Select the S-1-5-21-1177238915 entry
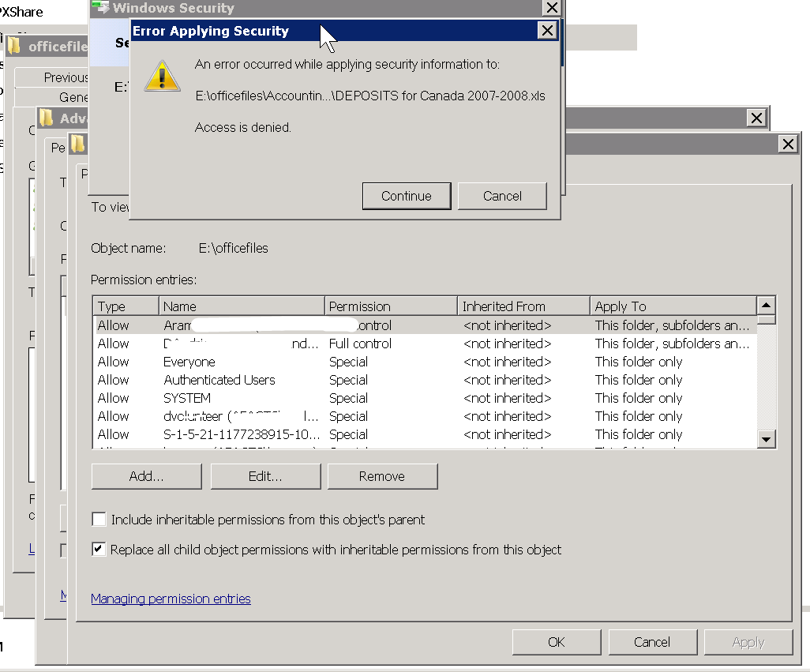This screenshot has width=810, height=672. pos(425,434)
